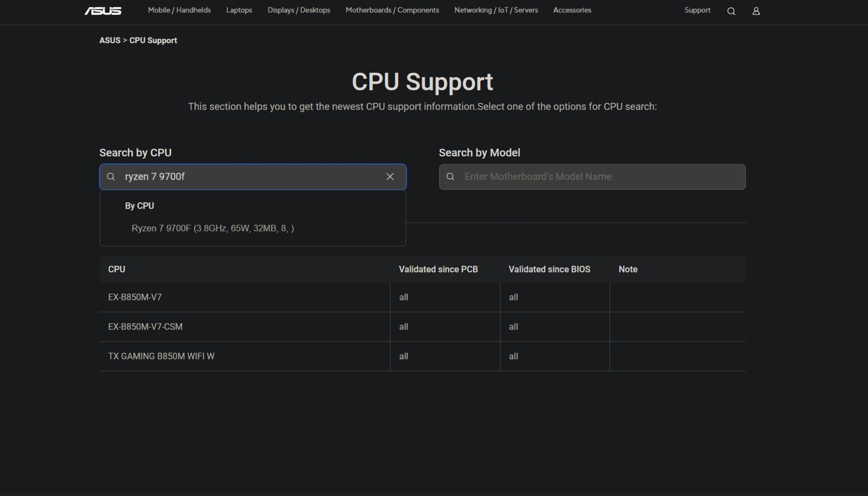Click the EX-B850M-V7 row name
Viewport: 868px width, 496px height.
coord(135,297)
